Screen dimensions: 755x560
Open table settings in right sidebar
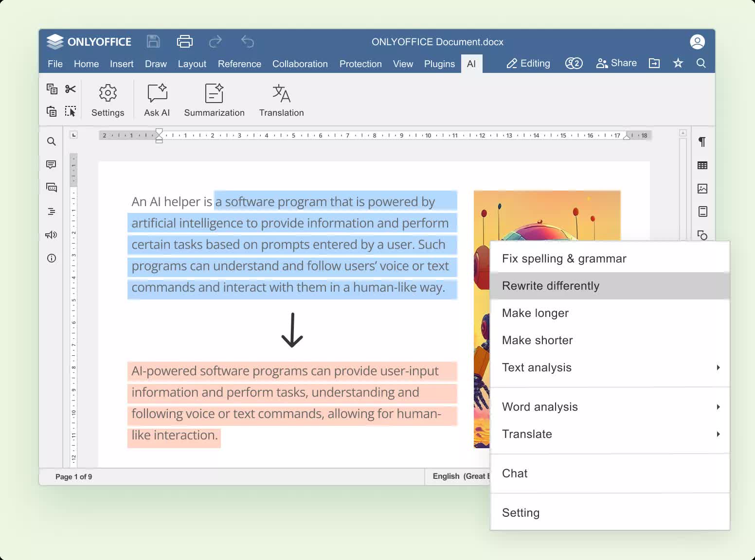pyautogui.click(x=702, y=166)
